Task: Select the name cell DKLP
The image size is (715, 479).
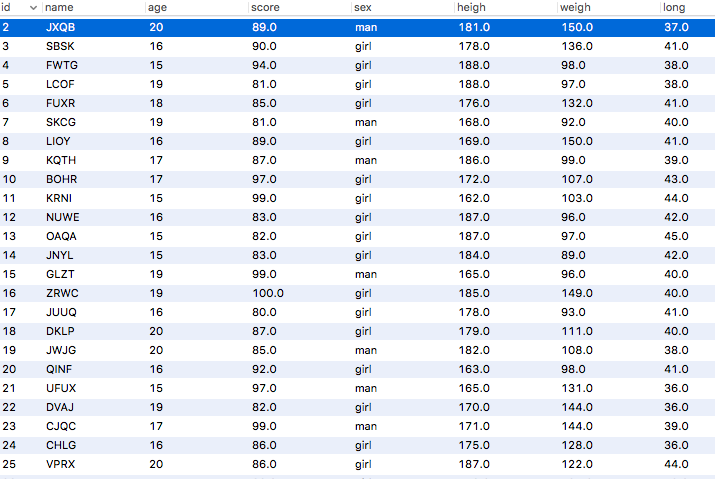Action: click(60, 331)
